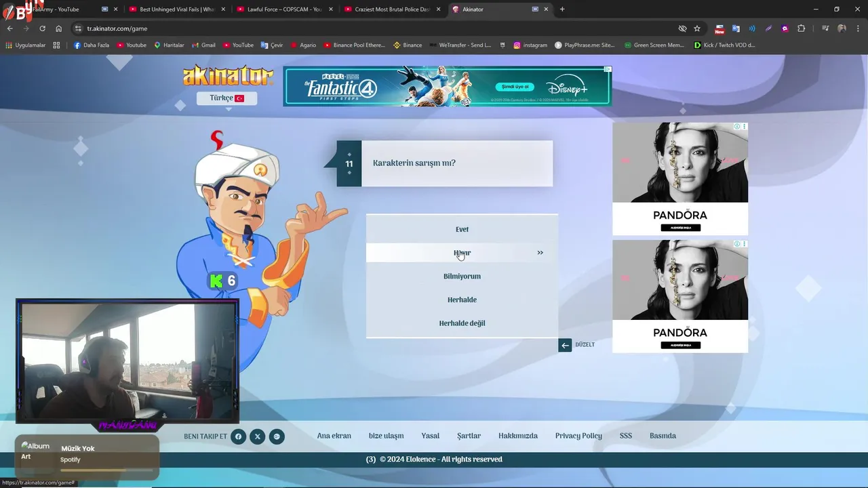
Task: Open the Şartlar footer link
Action: pos(469,436)
